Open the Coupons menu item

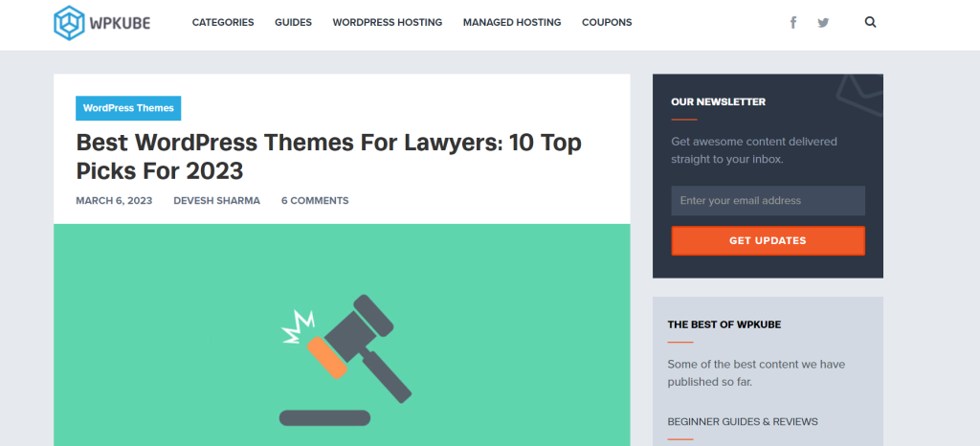pyautogui.click(x=607, y=22)
